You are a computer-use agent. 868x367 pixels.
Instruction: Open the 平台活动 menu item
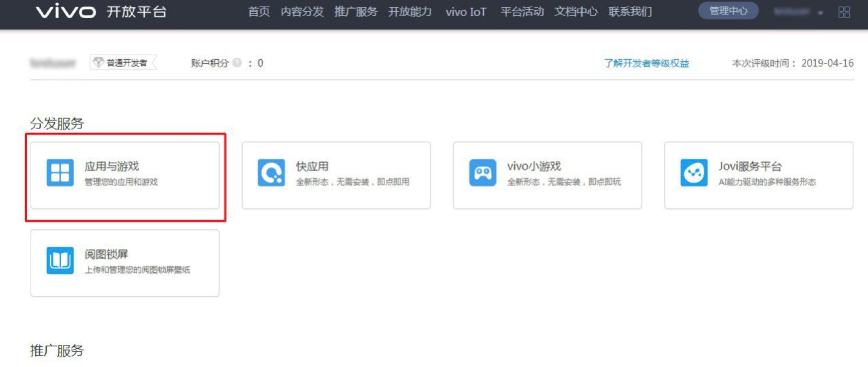pyautogui.click(x=522, y=12)
